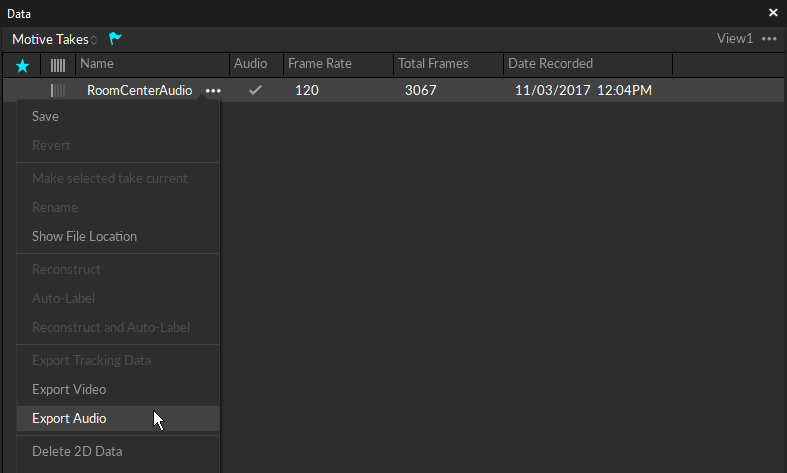Click the star favorites column icon
The width and height of the screenshot is (787, 473).
pos(22,65)
